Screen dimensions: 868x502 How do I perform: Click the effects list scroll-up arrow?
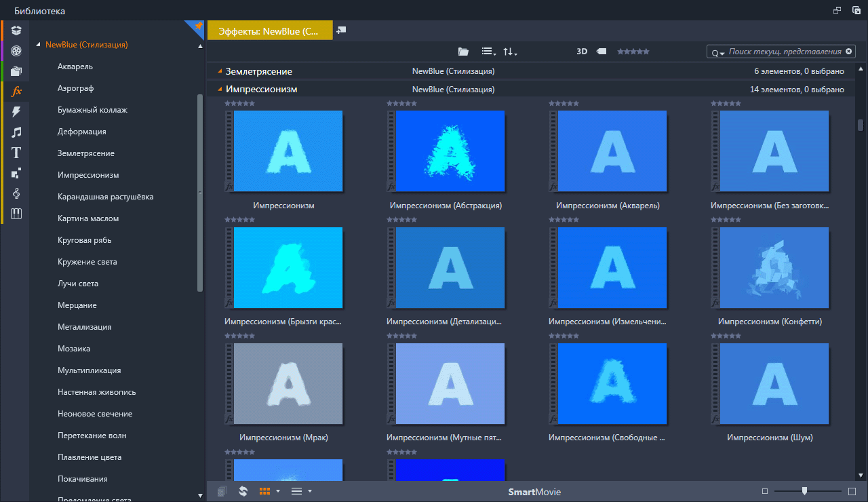pyautogui.click(x=861, y=69)
